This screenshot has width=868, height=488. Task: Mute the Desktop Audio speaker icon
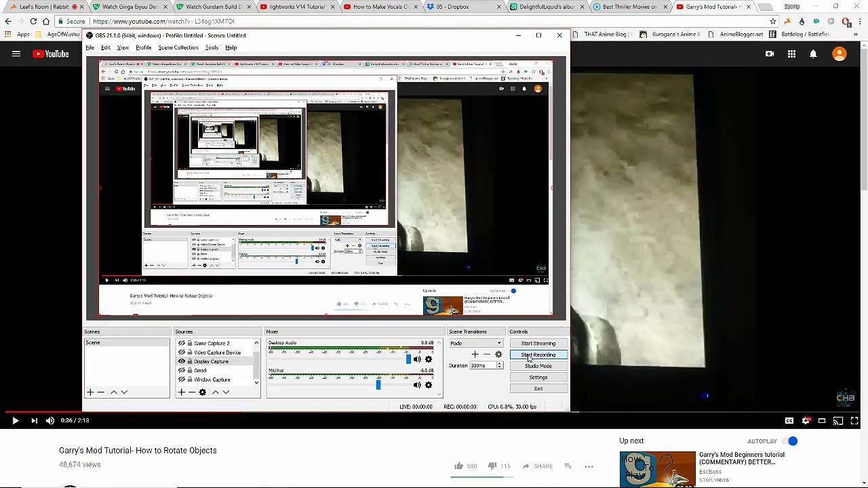click(417, 359)
